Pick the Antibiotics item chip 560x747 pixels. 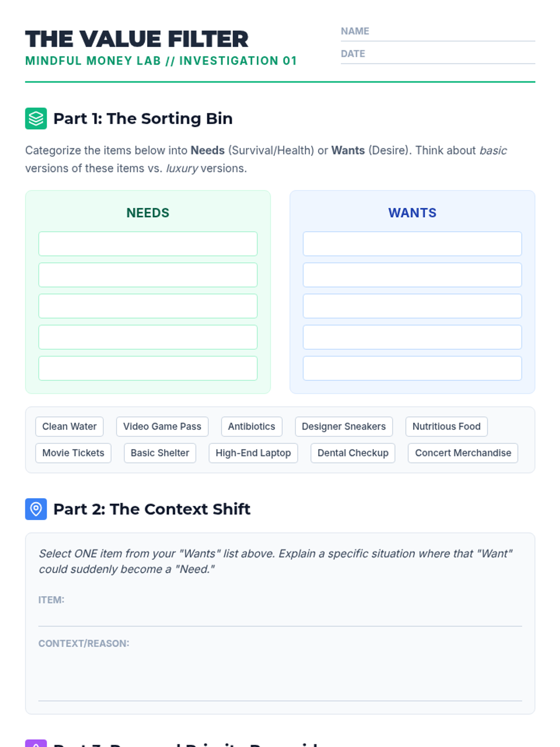[x=252, y=427]
